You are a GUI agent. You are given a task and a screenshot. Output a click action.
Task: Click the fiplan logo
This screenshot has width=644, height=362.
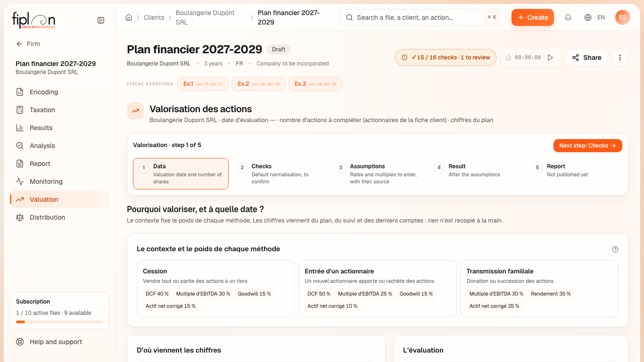(x=33, y=20)
